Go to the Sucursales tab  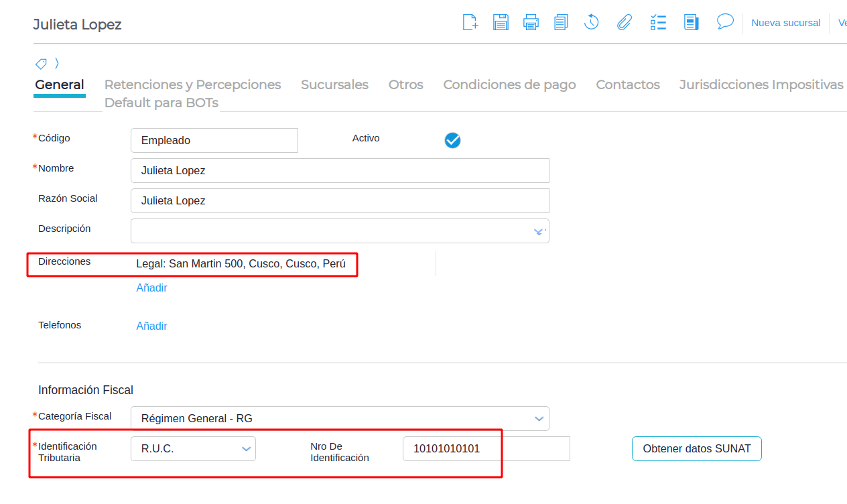click(334, 85)
